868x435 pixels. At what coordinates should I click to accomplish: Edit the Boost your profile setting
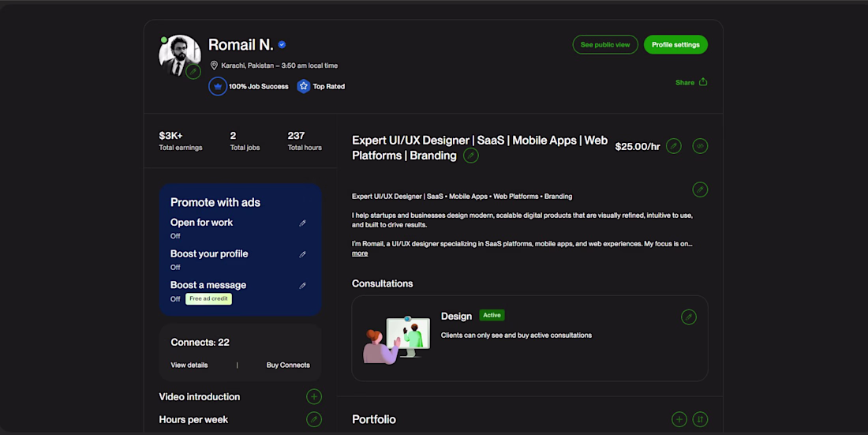[x=303, y=254]
